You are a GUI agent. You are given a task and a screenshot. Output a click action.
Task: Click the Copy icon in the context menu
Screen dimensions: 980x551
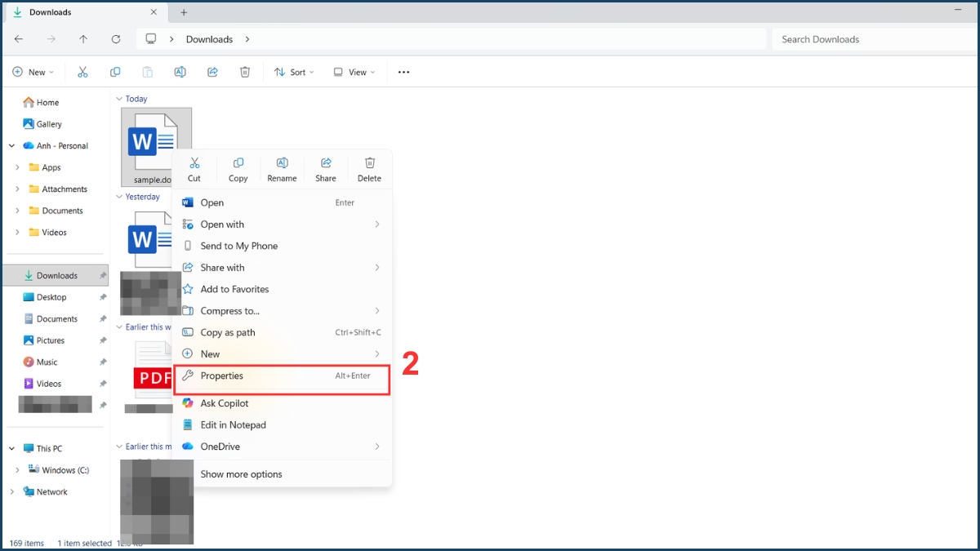238,168
